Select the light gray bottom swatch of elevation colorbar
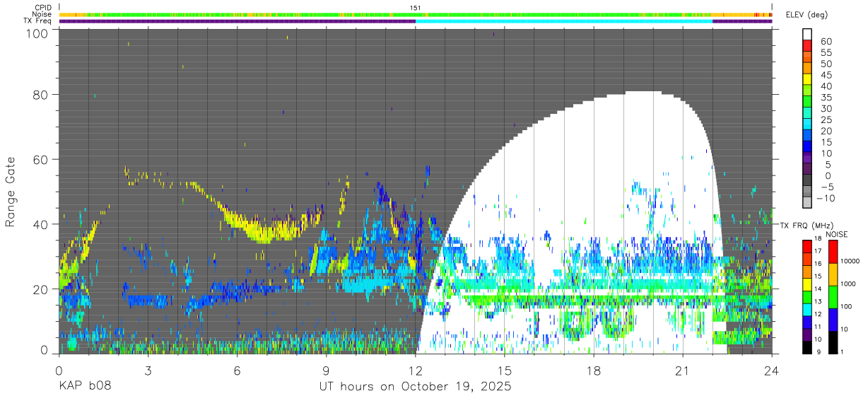 (807, 204)
